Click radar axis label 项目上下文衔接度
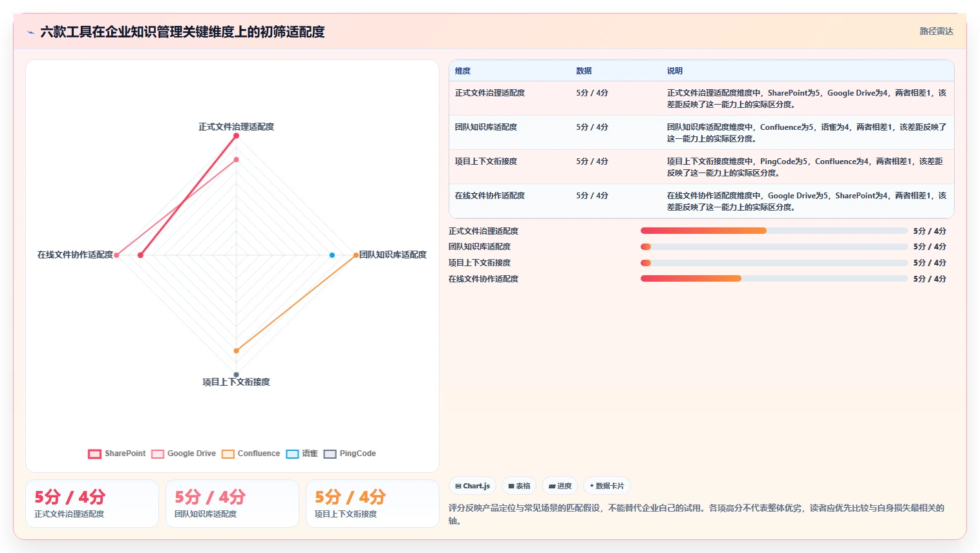The width and height of the screenshot is (980, 553). click(x=236, y=382)
